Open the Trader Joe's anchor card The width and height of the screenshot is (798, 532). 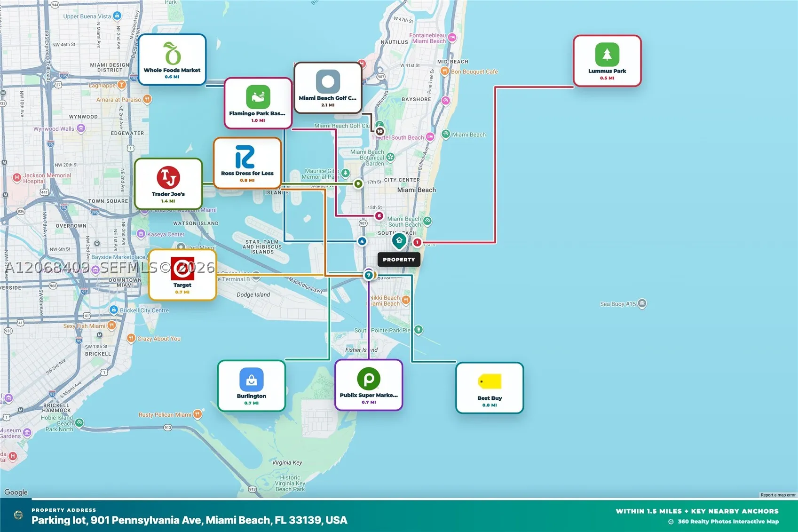[168, 184]
